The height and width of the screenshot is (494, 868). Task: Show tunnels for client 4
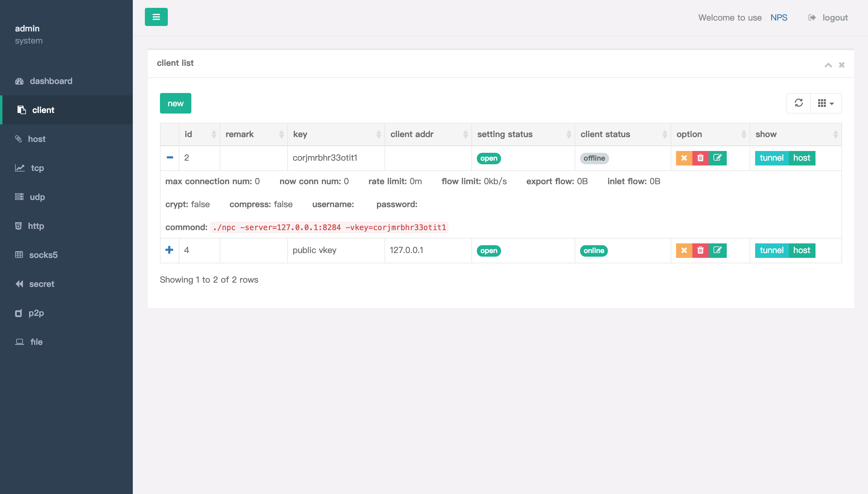(x=772, y=250)
